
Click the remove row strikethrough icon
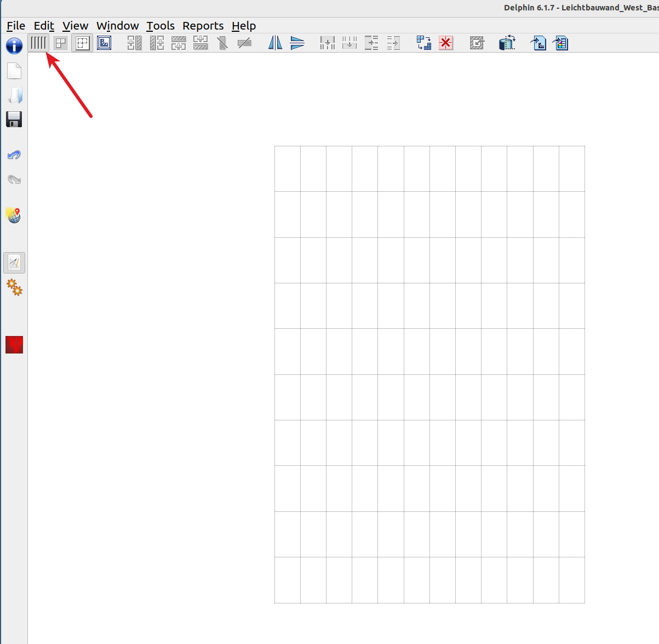[x=244, y=43]
